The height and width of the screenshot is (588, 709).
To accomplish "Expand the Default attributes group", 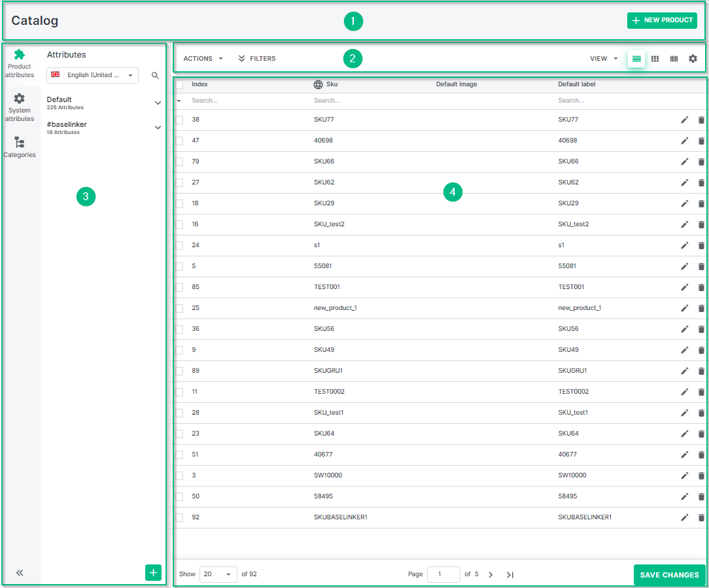I will point(158,103).
